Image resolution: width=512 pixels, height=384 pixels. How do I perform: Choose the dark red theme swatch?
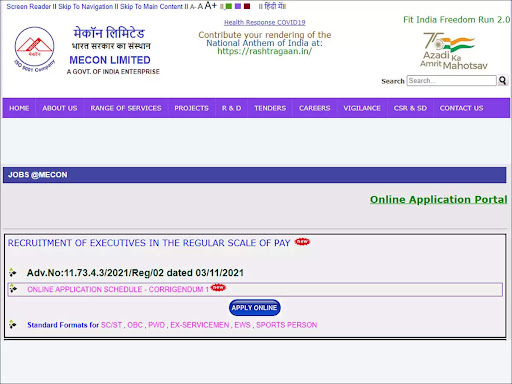tap(247, 6)
